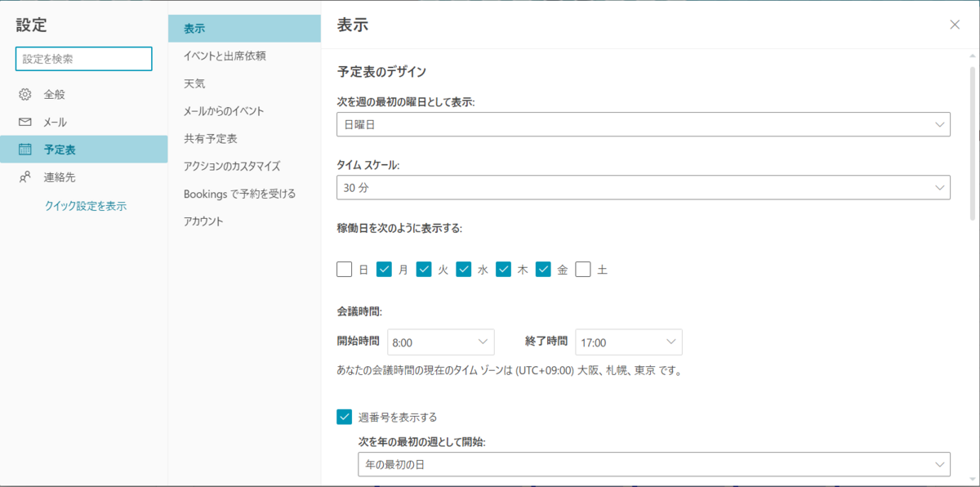This screenshot has width=980, height=487.
Task: Enable the 土 (Saturday) workday checkbox
Action: (583, 270)
